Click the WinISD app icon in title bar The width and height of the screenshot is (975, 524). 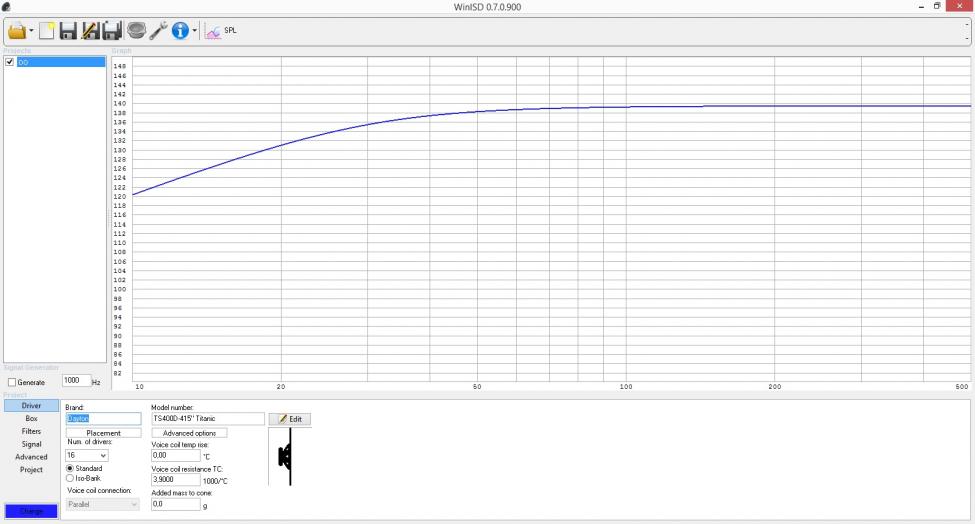tap(6, 7)
